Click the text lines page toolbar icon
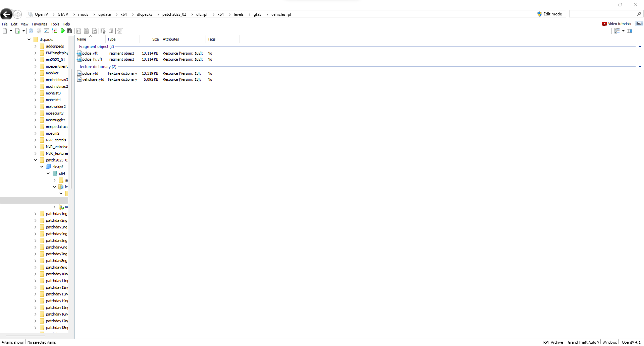644x346 pixels. point(86,31)
